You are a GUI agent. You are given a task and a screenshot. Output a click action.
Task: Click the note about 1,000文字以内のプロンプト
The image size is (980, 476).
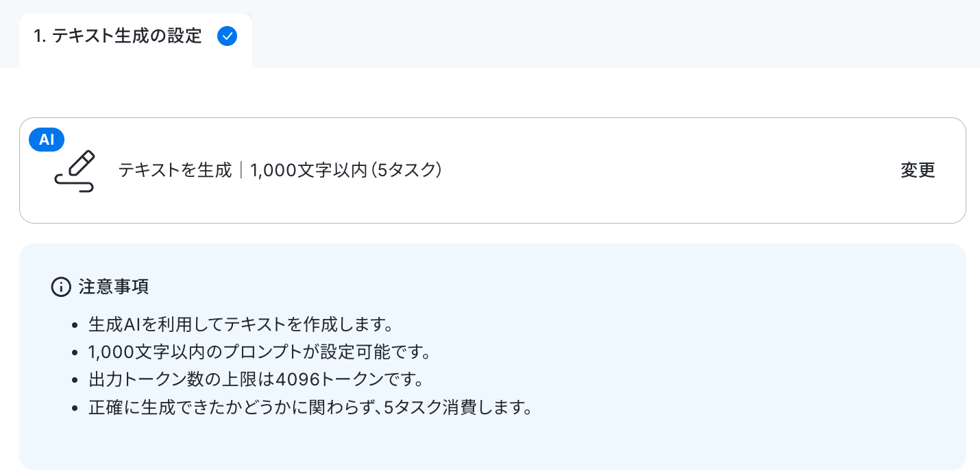[x=259, y=352]
